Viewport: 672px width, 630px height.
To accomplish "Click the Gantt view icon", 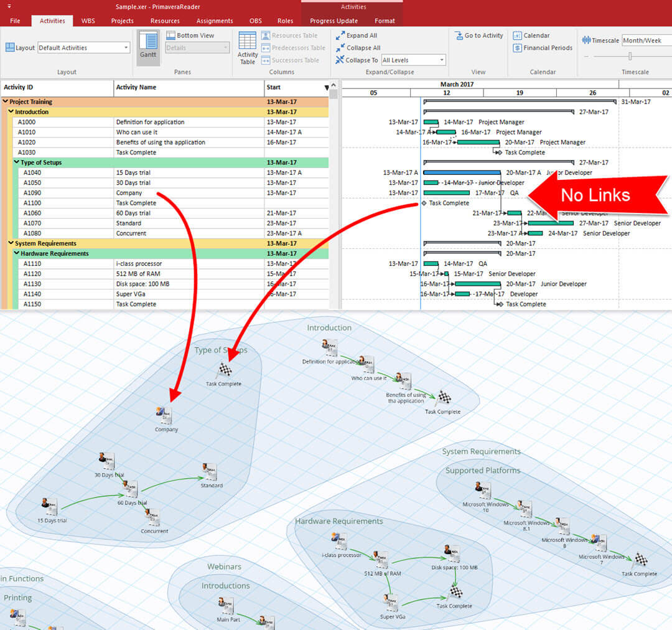I will coord(148,44).
